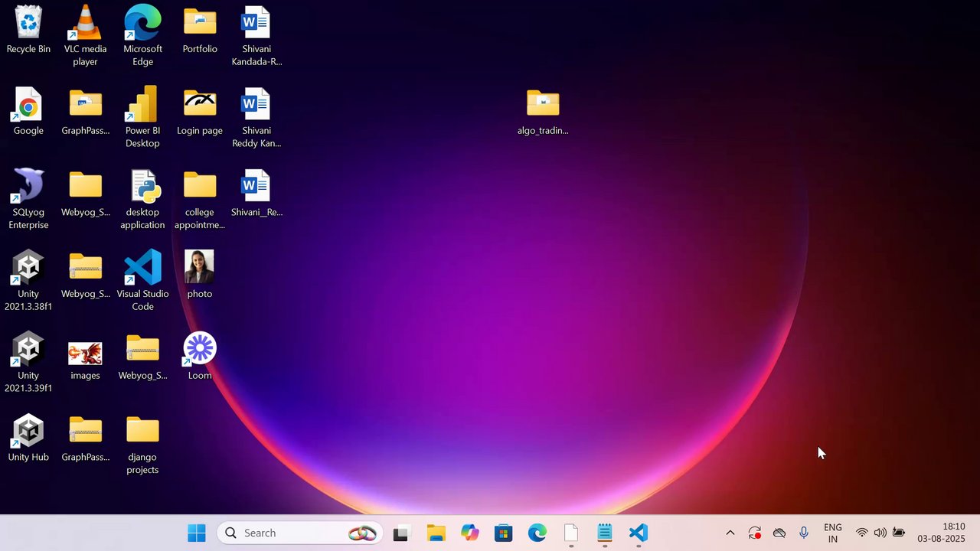
Task: Open quick settings via the volume icon
Action: pos(880,533)
